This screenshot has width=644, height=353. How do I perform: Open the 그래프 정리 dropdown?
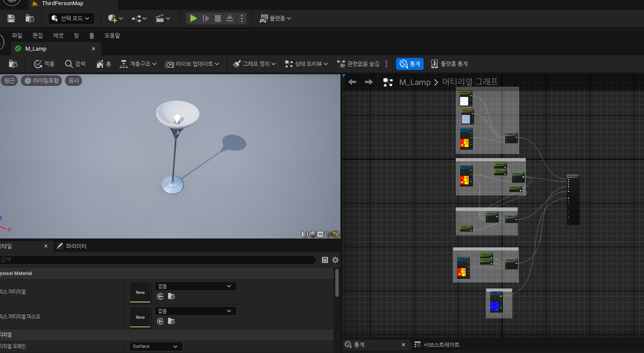click(x=254, y=64)
